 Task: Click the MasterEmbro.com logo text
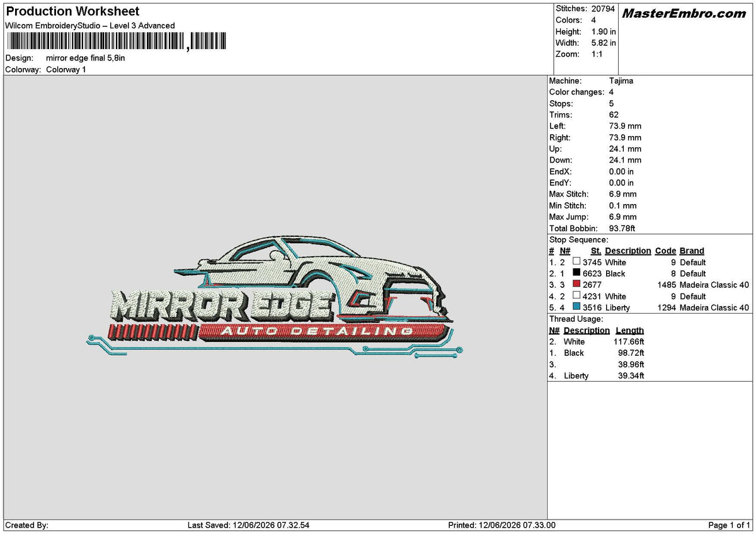click(x=684, y=13)
